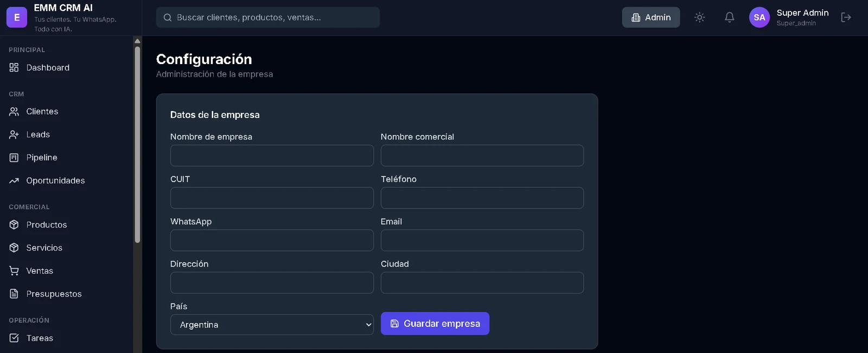Click the Pipeline board icon
The height and width of the screenshot is (353, 868).
point(14,157)
